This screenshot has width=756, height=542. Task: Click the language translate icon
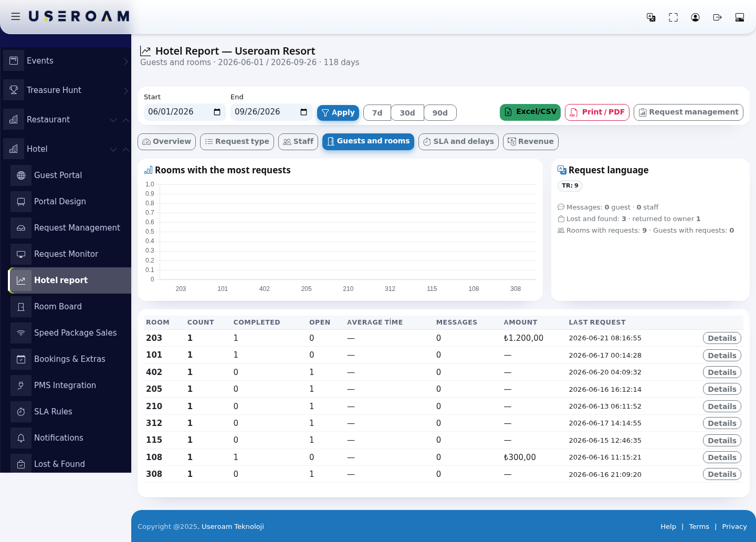point(651,17)
